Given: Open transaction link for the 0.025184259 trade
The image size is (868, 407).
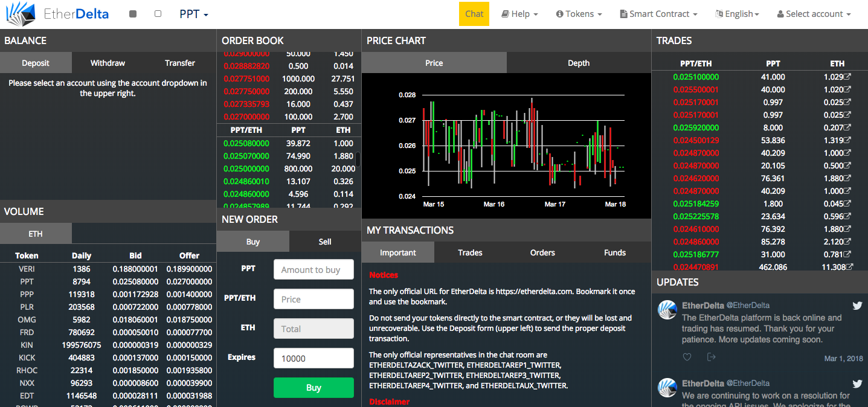Looking at the screenshot, I should click(847, 203).
